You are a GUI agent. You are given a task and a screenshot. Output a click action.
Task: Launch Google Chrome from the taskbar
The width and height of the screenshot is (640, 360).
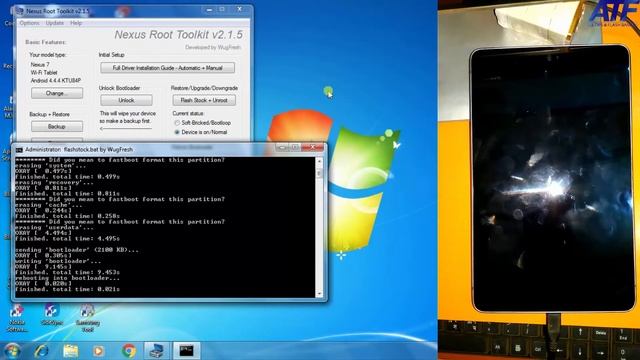(x=129, y=351)
